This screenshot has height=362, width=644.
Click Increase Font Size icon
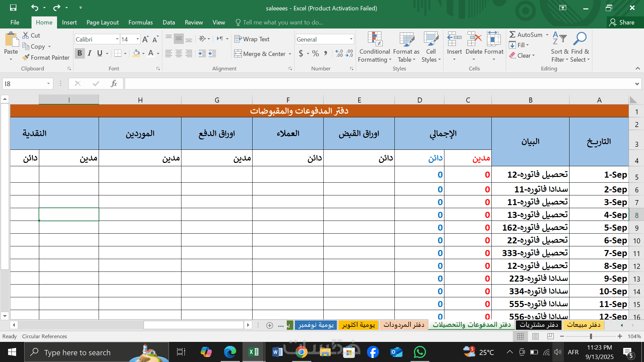click(x=145, y=40)
